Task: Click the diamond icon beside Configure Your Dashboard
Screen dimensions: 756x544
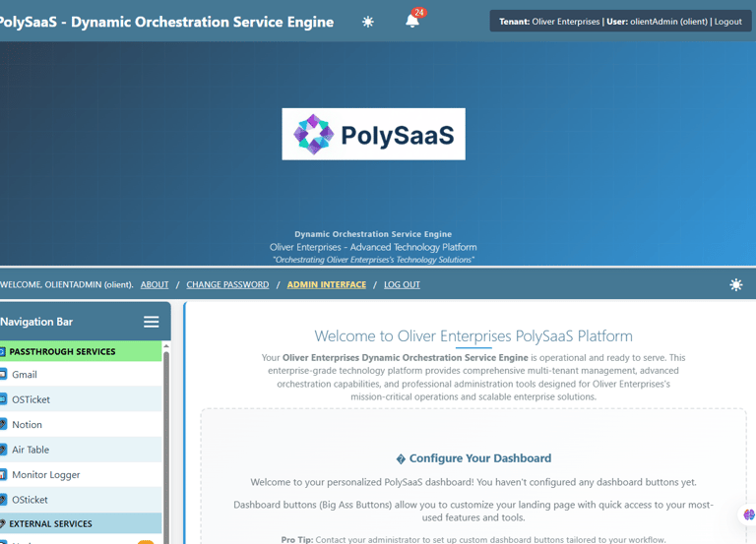Action: [401, 459]
